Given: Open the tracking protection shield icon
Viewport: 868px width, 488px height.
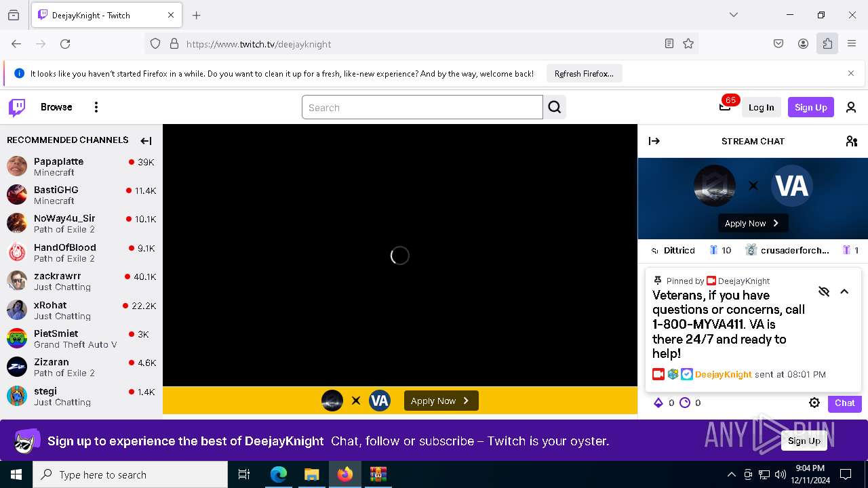Looking at the screenshot, I should [x=155, y=43].
